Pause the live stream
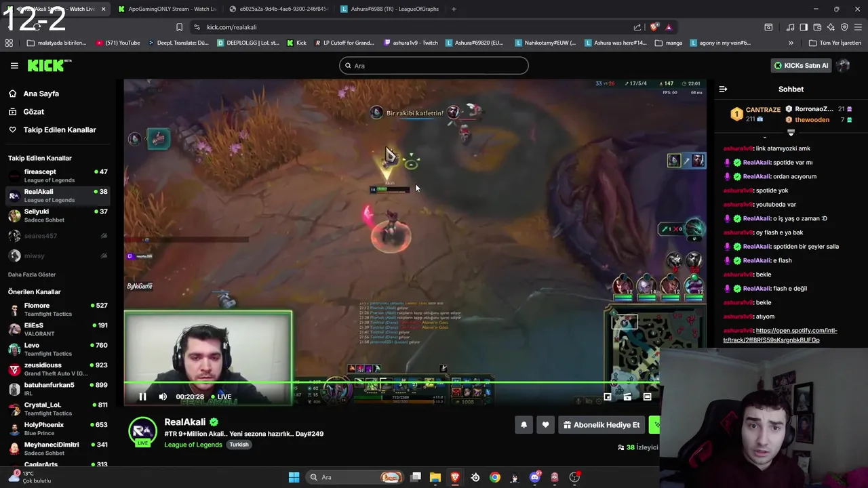 point(142,396)
